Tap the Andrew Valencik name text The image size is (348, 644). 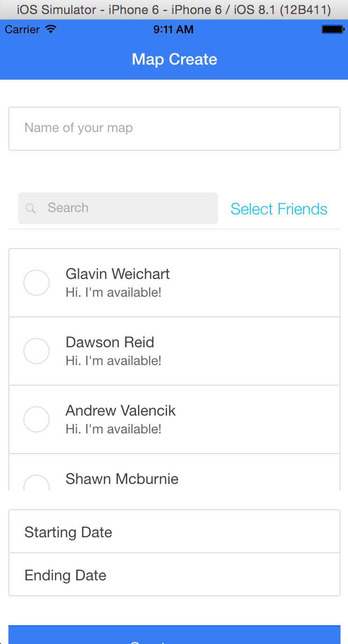pyautogui.click(x=121, y=410)
